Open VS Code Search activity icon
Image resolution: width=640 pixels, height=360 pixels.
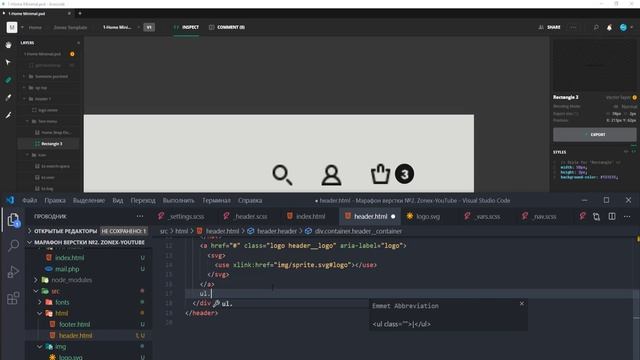(x=13, y=245)
